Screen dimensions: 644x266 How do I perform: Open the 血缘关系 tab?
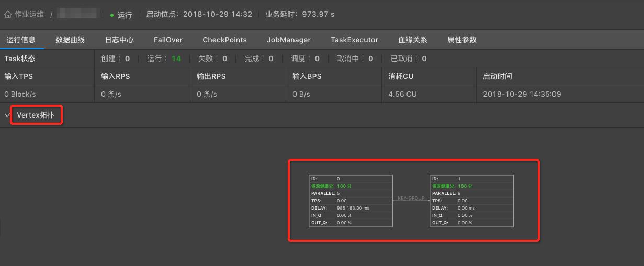(413, 40)
